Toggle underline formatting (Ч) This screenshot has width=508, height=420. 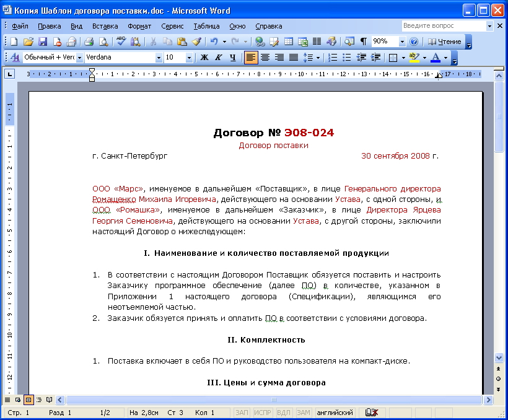pos(232,58)
